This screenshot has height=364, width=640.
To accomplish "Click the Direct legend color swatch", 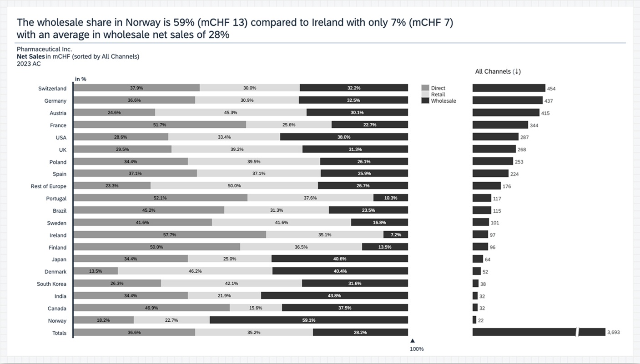I will click(425, 88).
